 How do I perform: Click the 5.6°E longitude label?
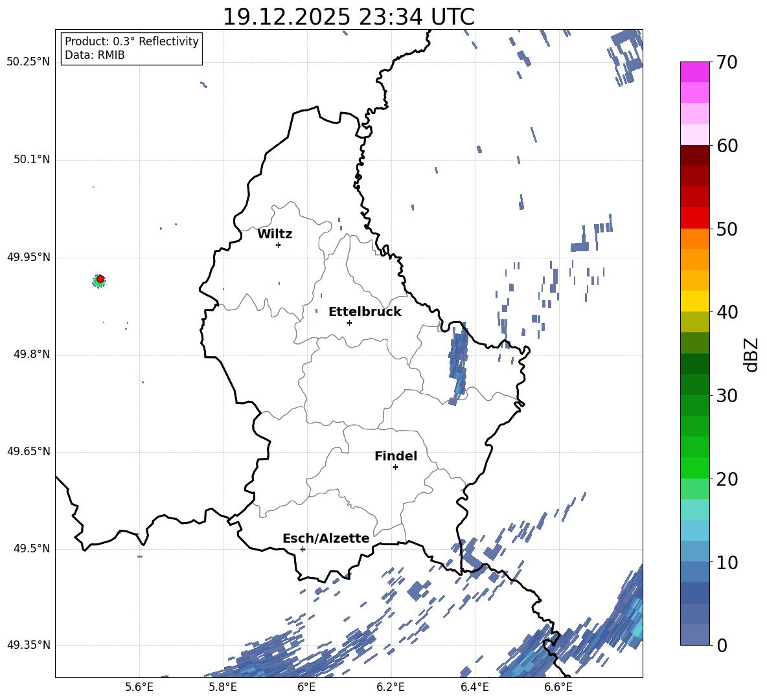[x=139, y=688]
